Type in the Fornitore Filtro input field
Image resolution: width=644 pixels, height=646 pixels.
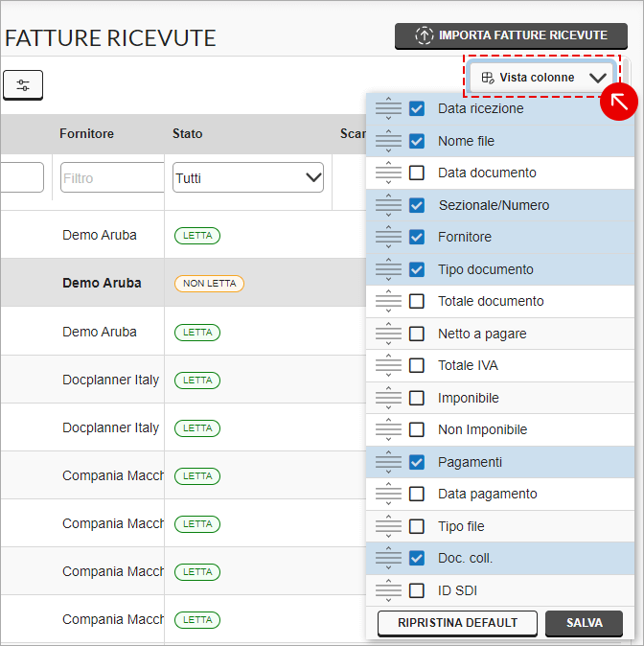coord(110,177)
